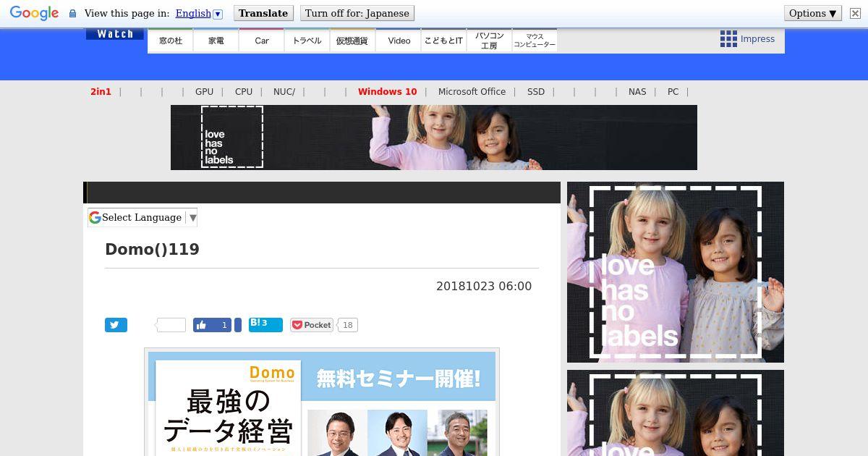
Task: Open the CPU topic link
Action: coord(244,92)
